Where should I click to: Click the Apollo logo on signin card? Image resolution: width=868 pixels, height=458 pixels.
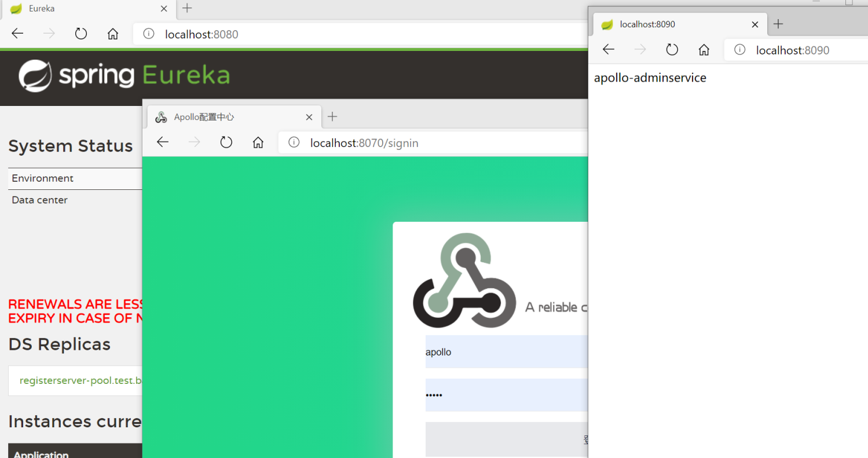click(x=464, y=281)
